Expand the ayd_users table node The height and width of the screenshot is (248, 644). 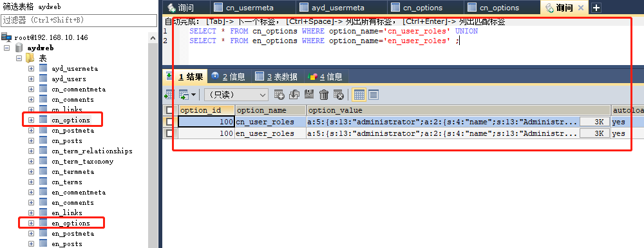31,79
